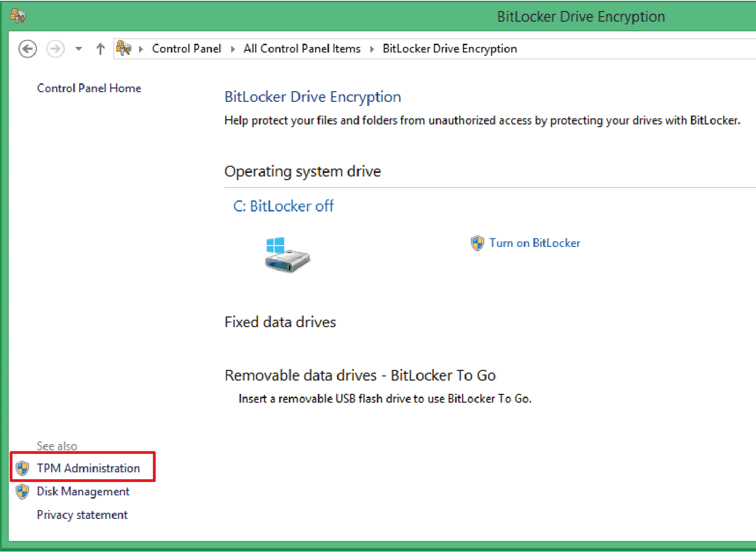Navigate to All Control Panel Items breadcrumb
Image resolution: width=756 pixels, height=552 pixels.
[x=302, y=49]
